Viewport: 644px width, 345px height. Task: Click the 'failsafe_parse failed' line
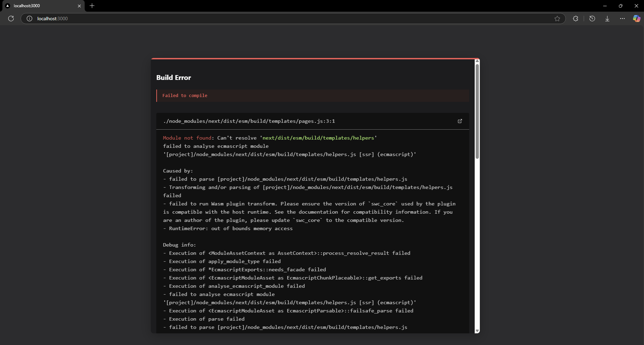(288, 311)
